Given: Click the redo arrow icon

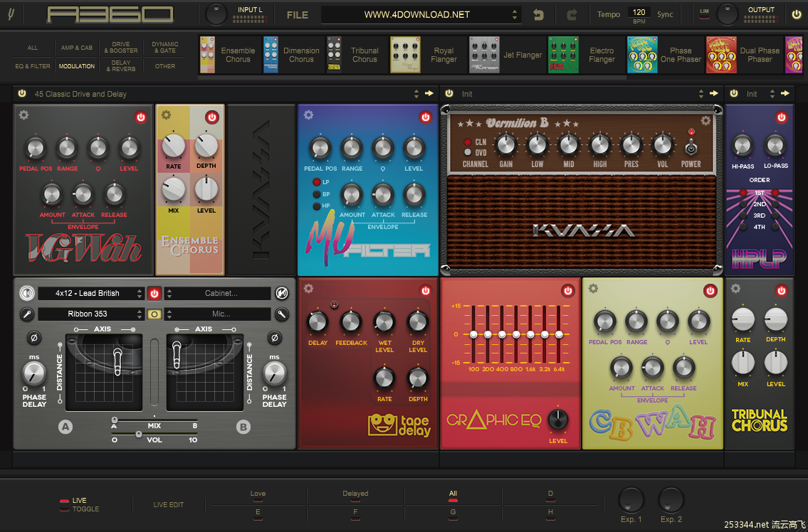Looking at the screenshot, I should click(x=572, y=15).
